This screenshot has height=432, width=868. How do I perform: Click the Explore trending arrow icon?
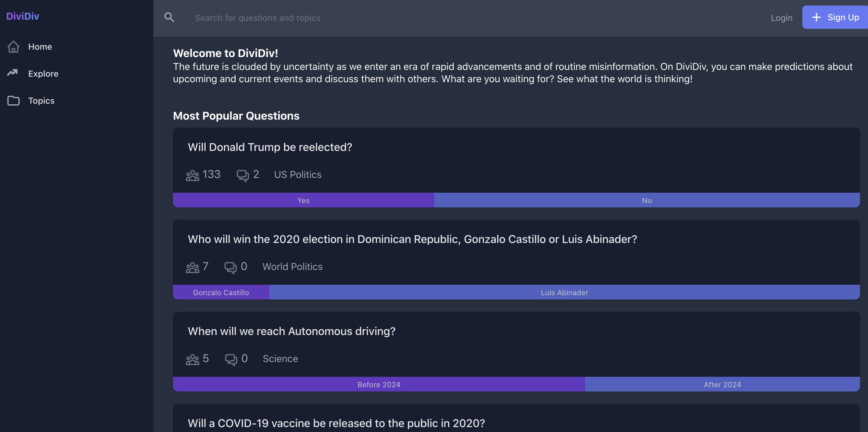click(x=13, y=73)
